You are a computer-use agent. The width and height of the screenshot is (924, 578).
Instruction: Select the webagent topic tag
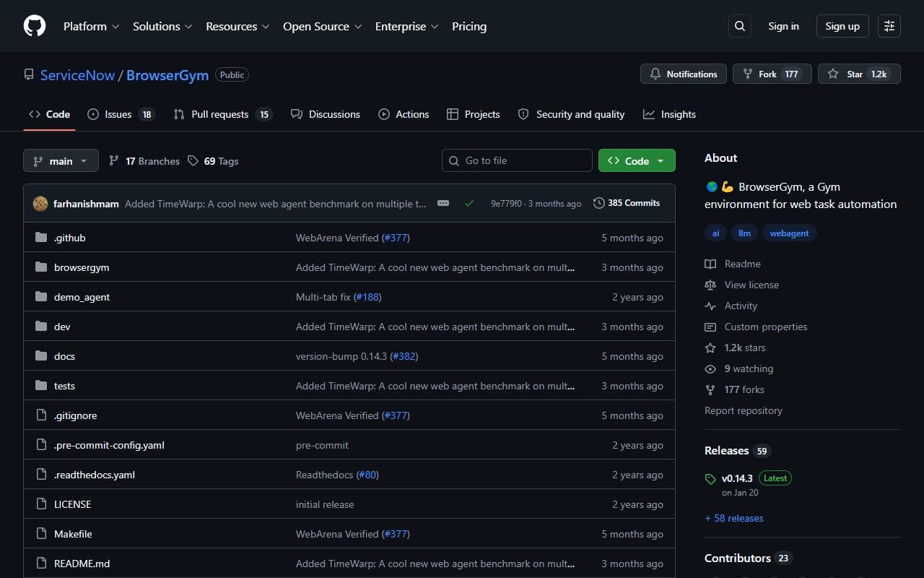(x=789, y=233)
